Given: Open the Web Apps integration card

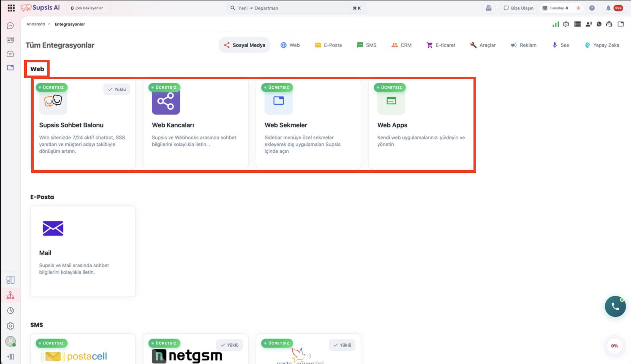Looking at the screenshot, I should (421, 124).
